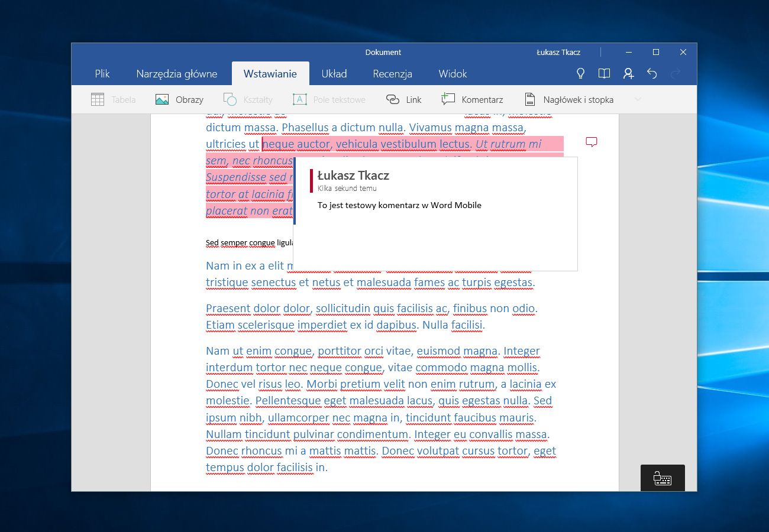This screenshot has height=532, width=769.
Task: Undo the last action arrow
Action: click(x=652, y=74)
